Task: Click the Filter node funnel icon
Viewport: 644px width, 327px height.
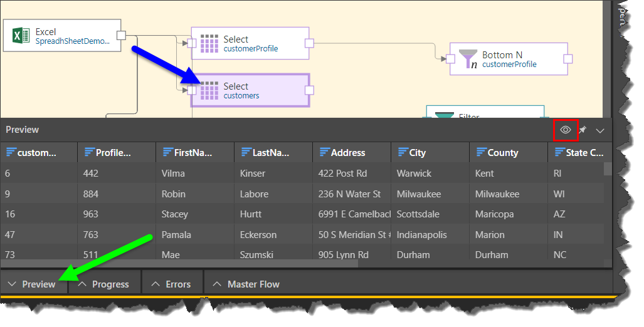Action: [444, 115]
